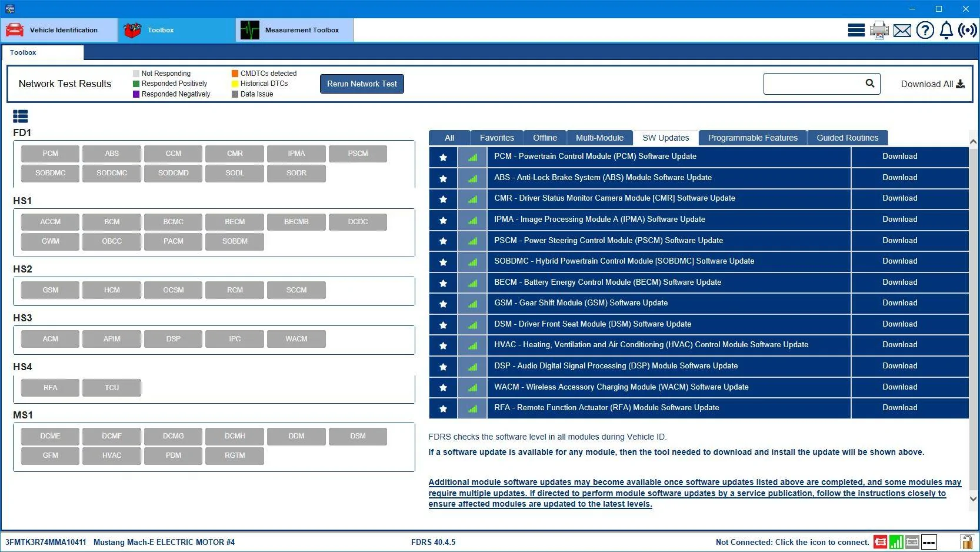Click the green signal bars status icon
The height and width of the screenshot is (552, 980).
pyautogui.click(x=896, y=541)
